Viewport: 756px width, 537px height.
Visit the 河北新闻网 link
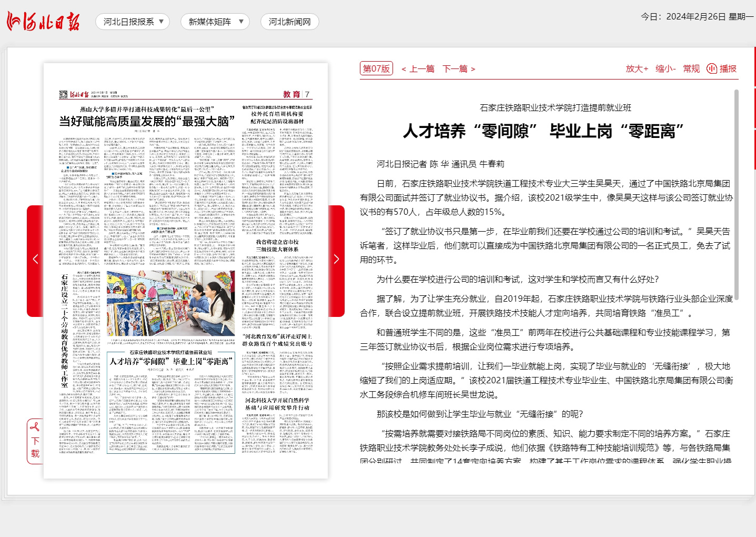[x=290, y=22]
